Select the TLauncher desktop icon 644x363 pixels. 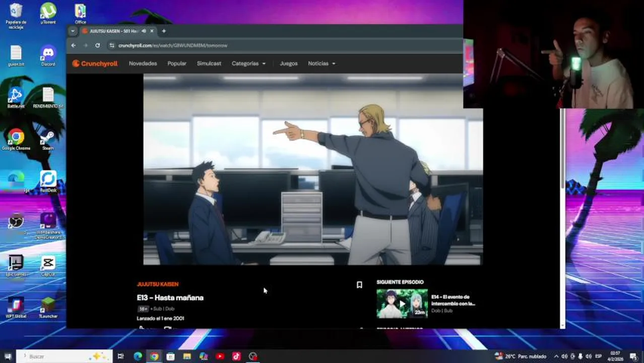tap(48, 308)
